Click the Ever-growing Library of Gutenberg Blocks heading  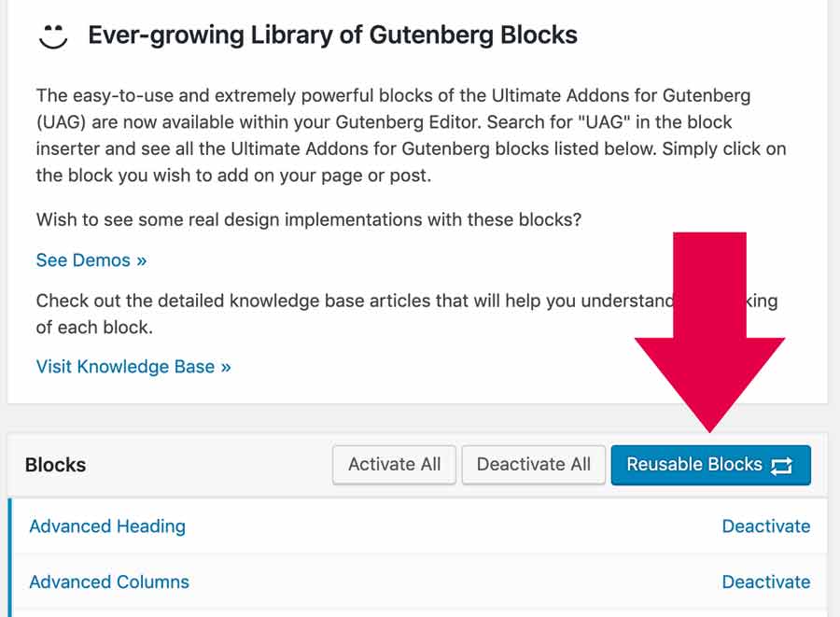coord(332,35)
